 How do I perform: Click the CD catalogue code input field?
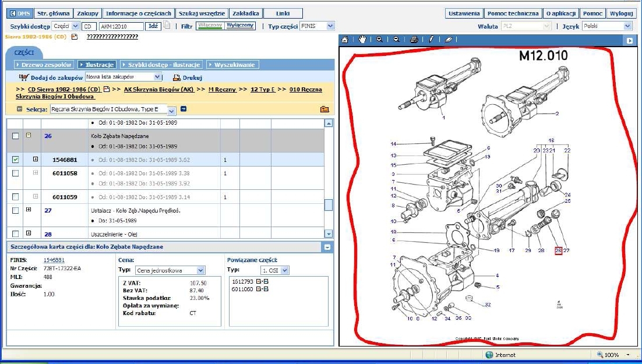tap(89, 26)
